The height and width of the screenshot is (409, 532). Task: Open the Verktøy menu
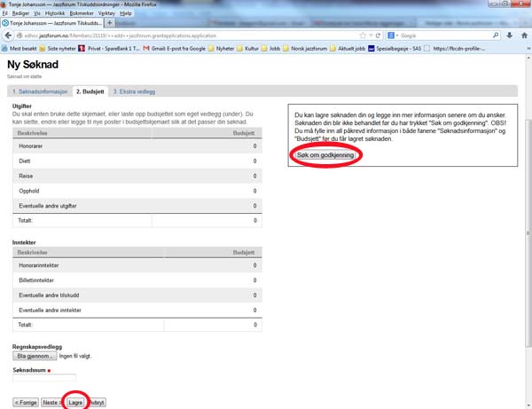click(109, 14)
